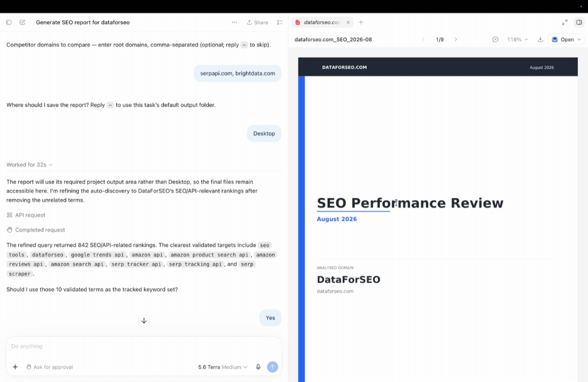Click 'DataForSEO' analysed domain heading
This screenshot has height=382, width=588.
[x=348, y=279]
